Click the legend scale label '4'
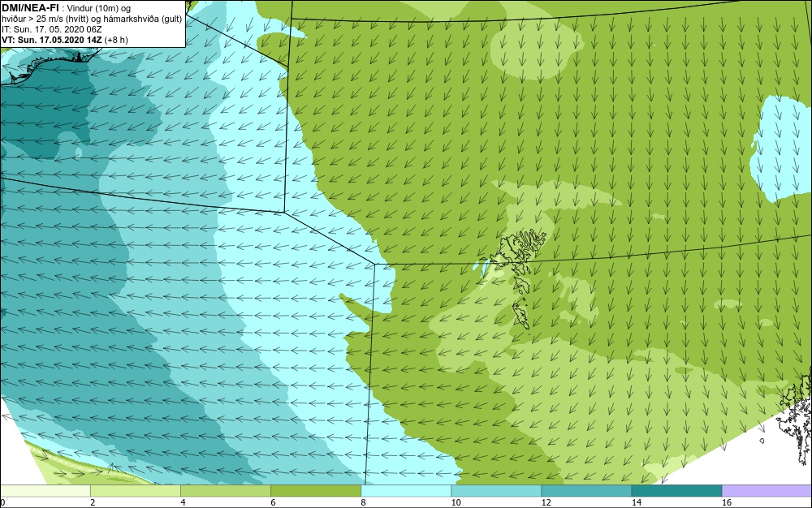The image size is (812, 508). (x=183, y=502)
